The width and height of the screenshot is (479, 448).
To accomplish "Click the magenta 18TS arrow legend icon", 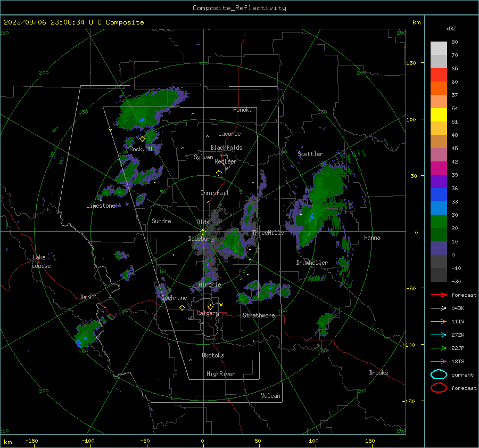I will tap(439, 362).
